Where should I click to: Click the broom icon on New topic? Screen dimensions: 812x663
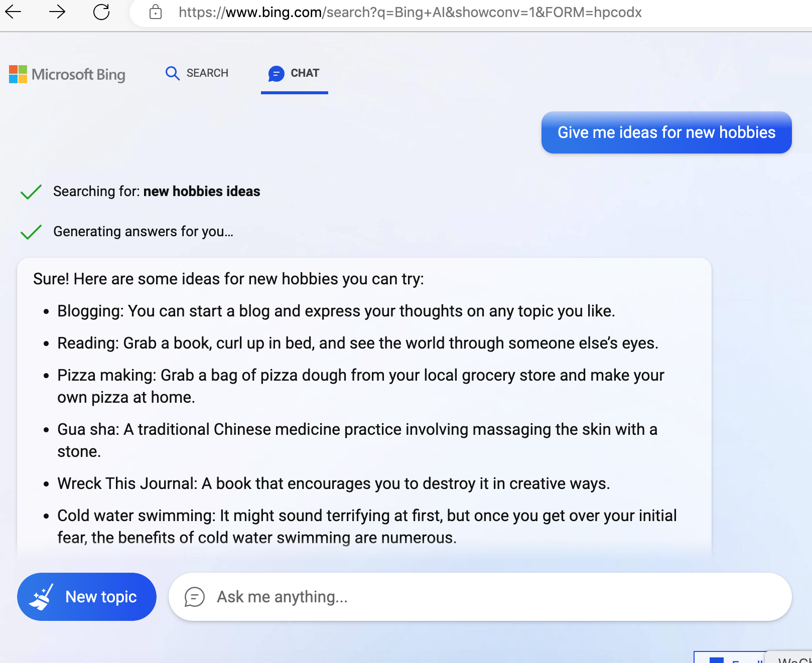[x=41, y=597]
